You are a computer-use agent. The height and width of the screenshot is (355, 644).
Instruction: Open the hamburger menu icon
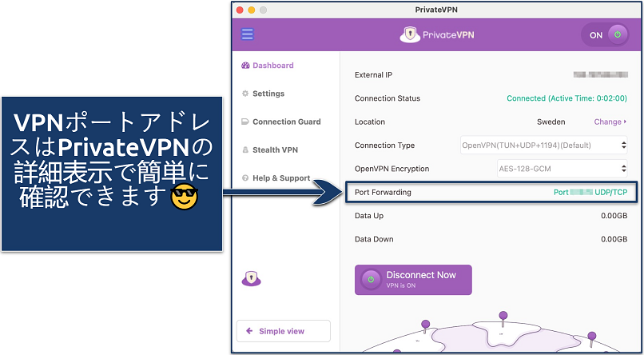(248, 34)
